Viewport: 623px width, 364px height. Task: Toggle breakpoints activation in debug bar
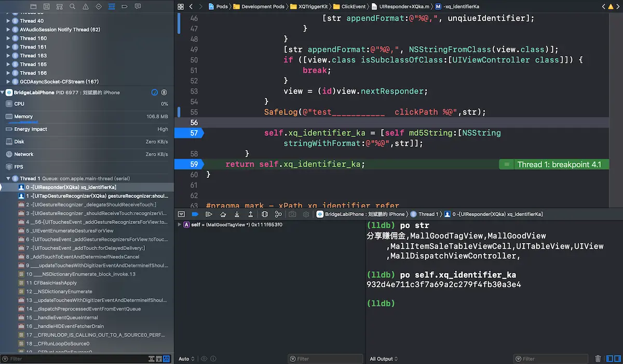tap(195, 214)
